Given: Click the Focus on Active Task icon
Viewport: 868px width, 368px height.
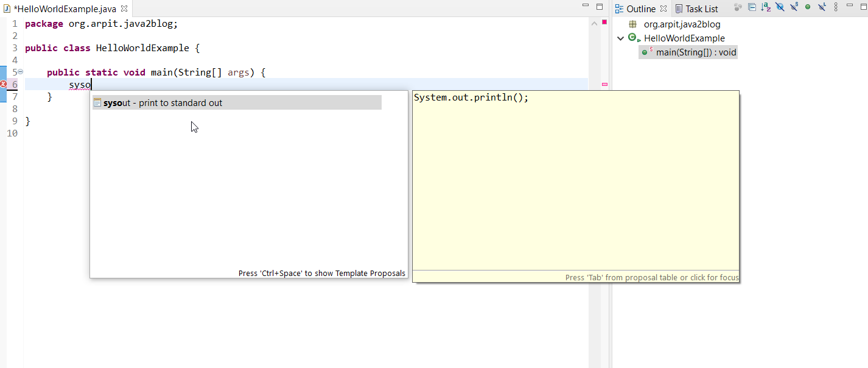Looking at the screenshot, I should [x=738, y=7].
